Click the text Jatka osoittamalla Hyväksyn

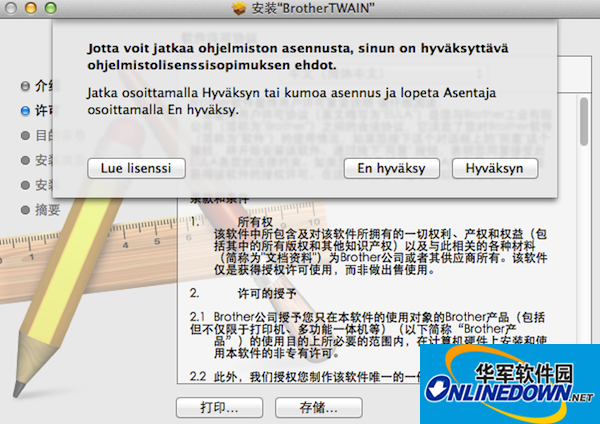coord(175,93)
